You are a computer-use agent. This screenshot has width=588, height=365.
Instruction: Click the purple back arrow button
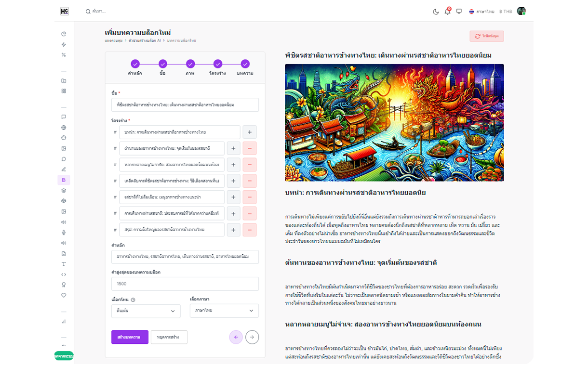(236, 337)
